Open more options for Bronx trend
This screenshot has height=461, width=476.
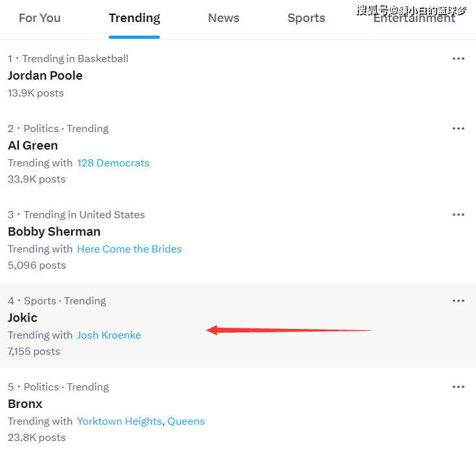458,387
